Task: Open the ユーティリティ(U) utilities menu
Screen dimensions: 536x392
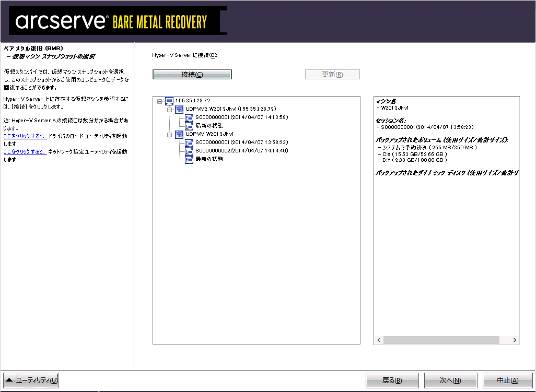Action: (x=31, y=380)
